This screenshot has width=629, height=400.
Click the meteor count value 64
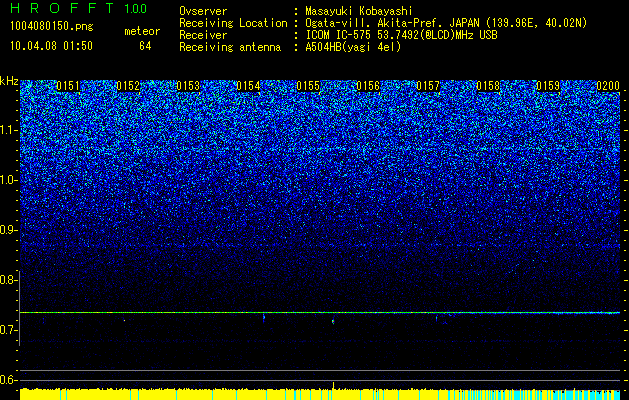click(x=145, y=46)
